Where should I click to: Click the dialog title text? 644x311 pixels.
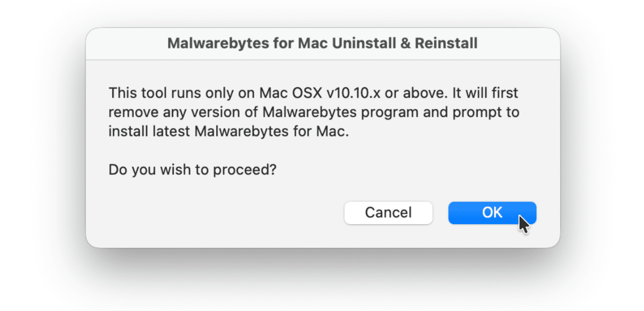tap(322, 43)
